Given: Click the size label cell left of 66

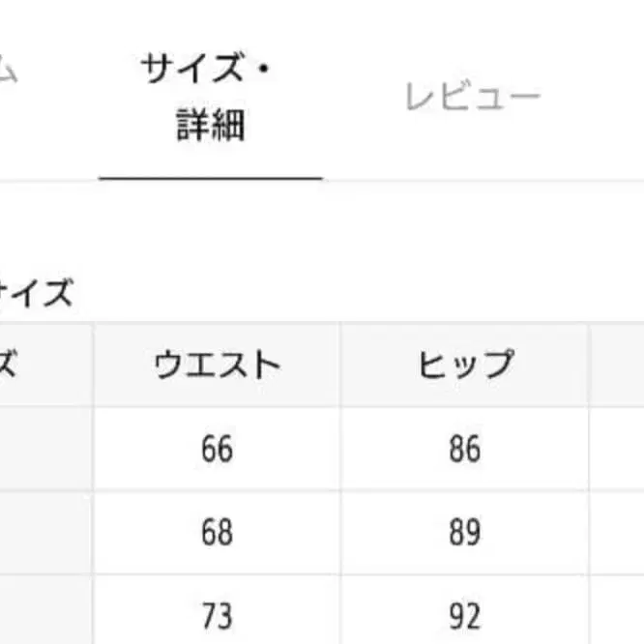Looking at the screenshot, I should 45,449.
